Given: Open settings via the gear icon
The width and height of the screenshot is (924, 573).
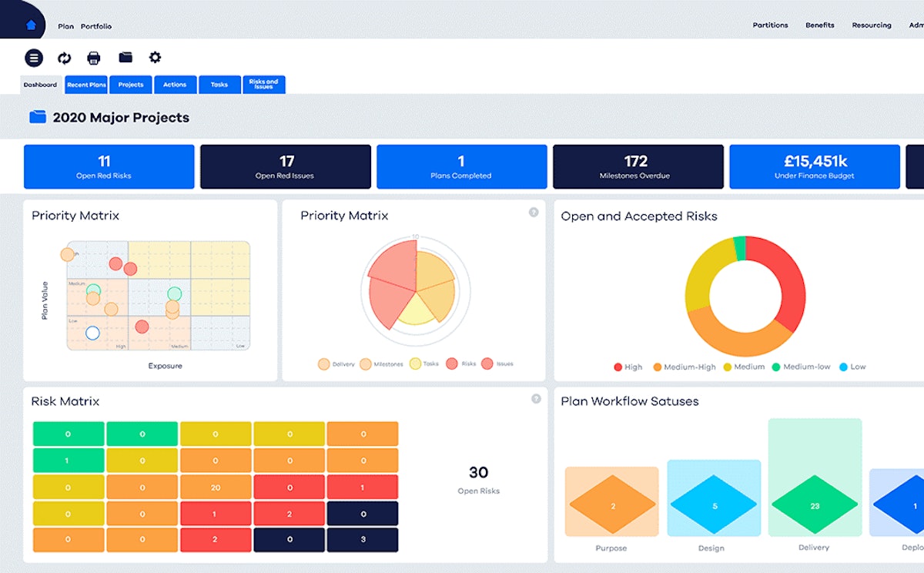Looking at the screenshot, I should [x=155, y=57].
